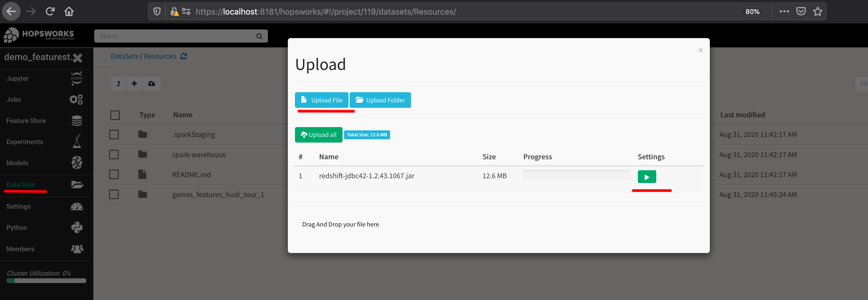Screen dimensions: 868x300
Task: Refresh the dataset listing with the sync icon
Action: point(184,56)
